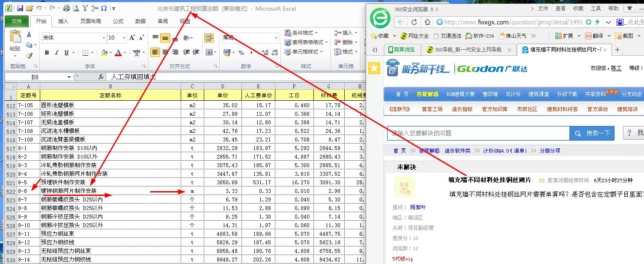Open new tab with plus button in browser
644x264 pixels.
(x=617, y=50)
